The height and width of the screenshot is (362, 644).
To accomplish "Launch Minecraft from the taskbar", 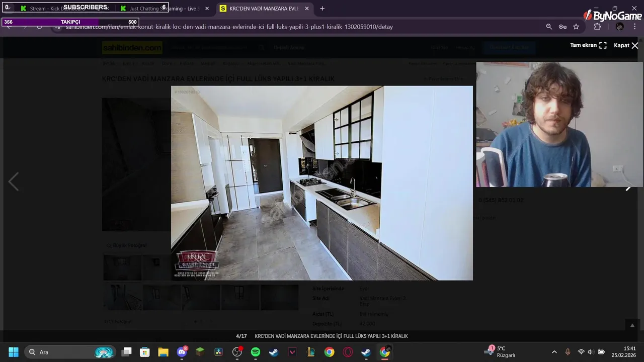I will (200, 352).
